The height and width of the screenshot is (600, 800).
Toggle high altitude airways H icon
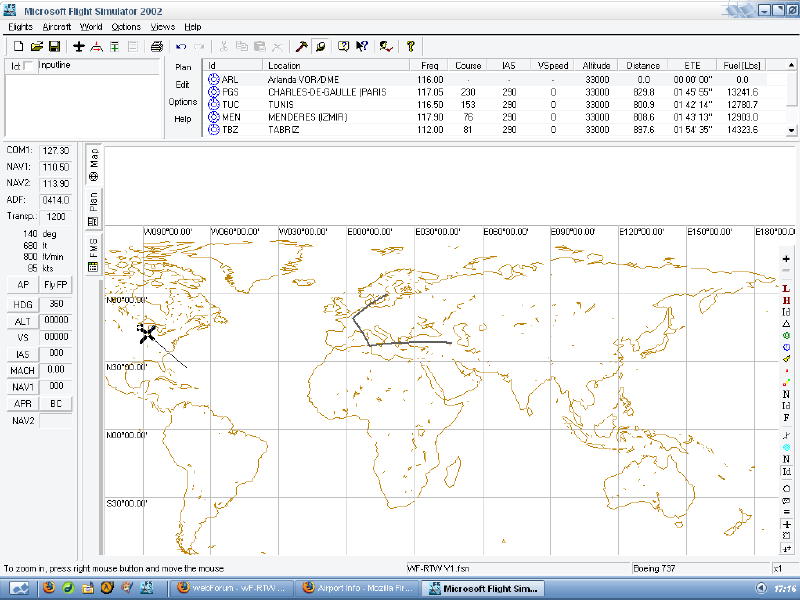pos(786,301)
